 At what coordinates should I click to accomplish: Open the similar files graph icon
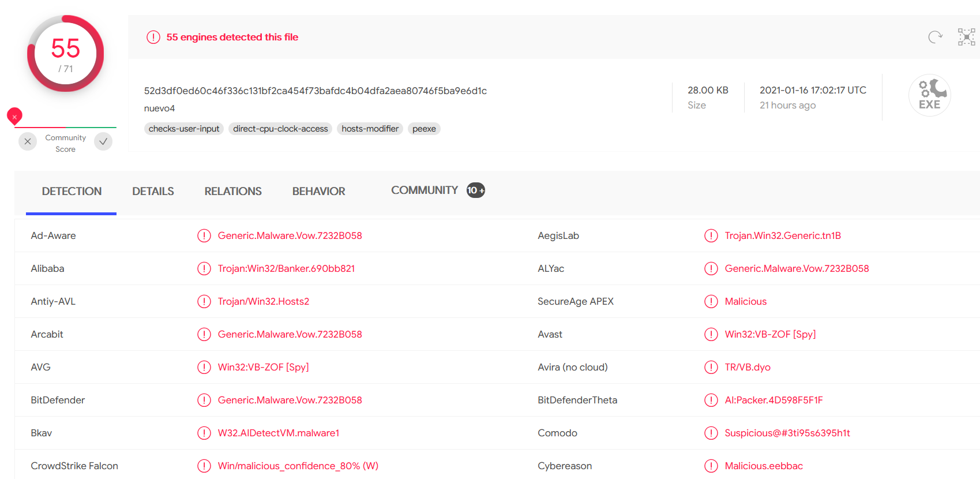pos(966,37)
